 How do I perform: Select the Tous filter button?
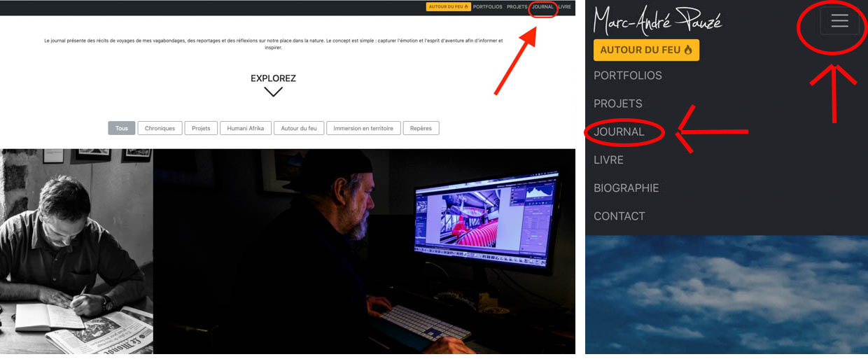(x=122, y=128)
